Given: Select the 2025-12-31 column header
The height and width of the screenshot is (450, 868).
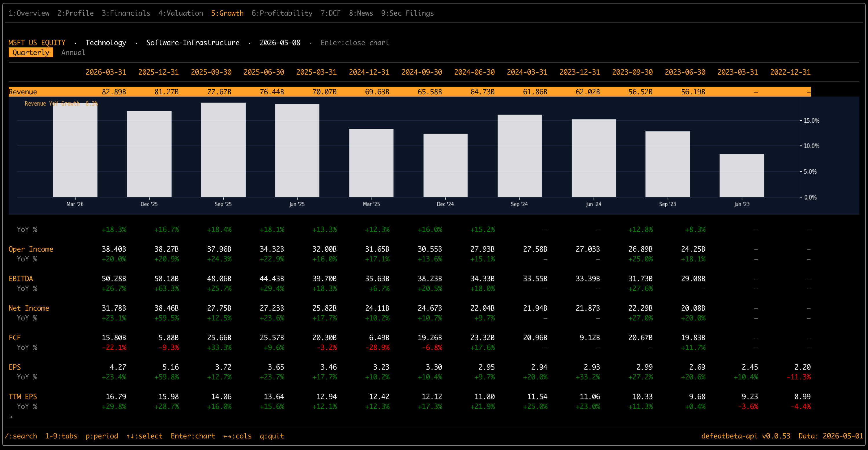Looking at the screenshot, I should pos(158,72).
